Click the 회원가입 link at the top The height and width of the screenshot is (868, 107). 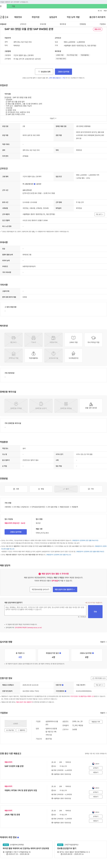tap(105, 11)
